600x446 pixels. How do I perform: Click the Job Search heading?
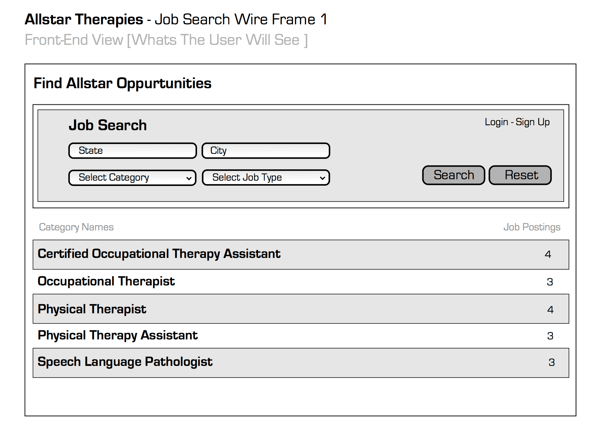[107, 125]
